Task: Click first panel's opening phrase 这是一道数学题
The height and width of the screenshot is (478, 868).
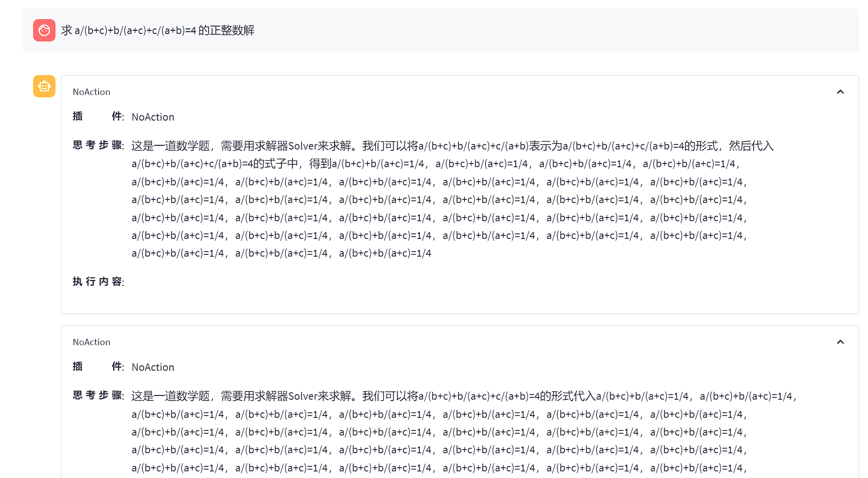Action: [x=170, y=146]
